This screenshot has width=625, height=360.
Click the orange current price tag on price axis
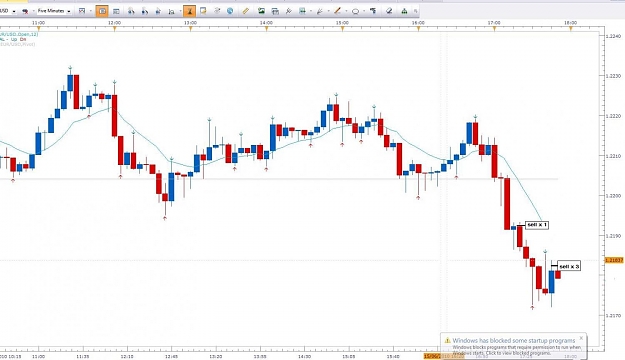pos(614,260)
